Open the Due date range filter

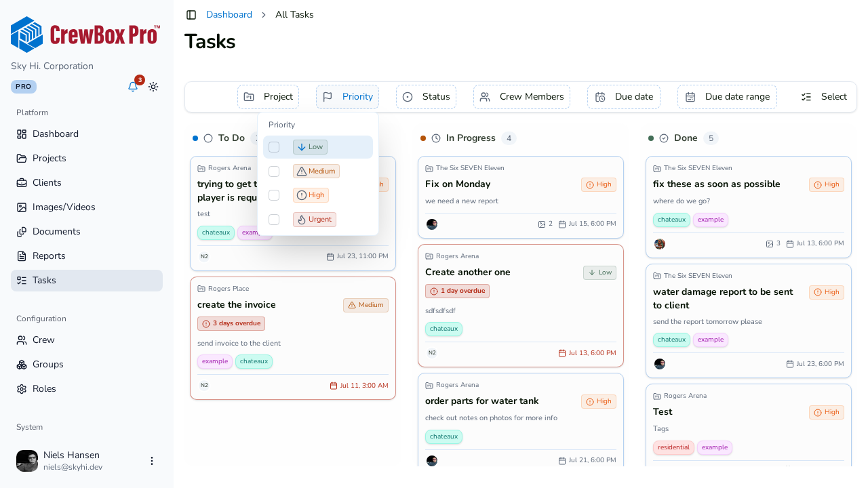click(727, 97)
